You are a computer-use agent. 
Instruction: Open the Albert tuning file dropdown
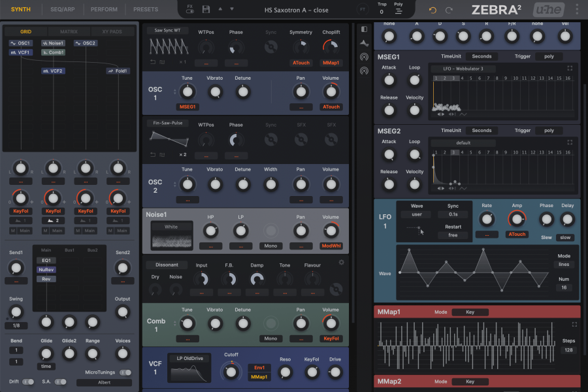(x=103, y=382)
